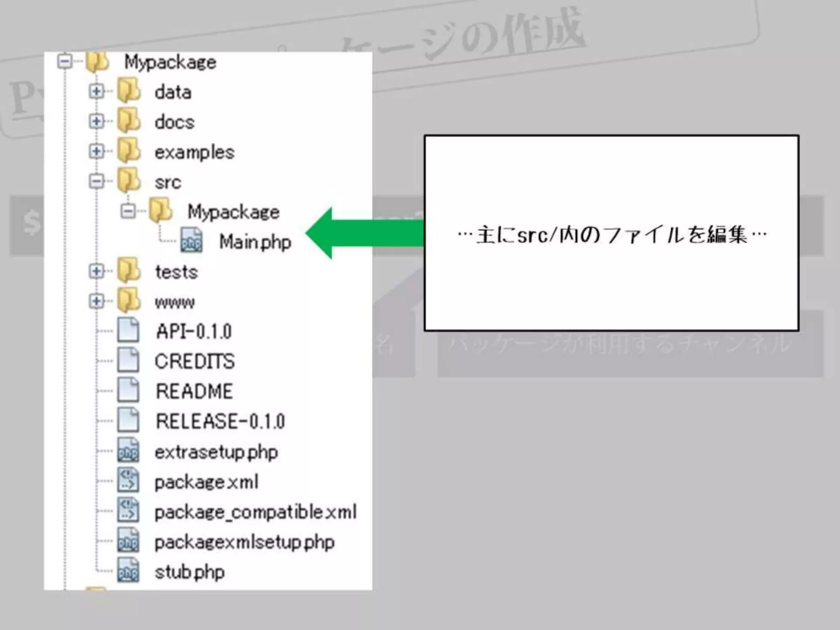This screenshot has width=840, height=630.
Task: Select the 'tests' folder name
Action: coord(176,272)
